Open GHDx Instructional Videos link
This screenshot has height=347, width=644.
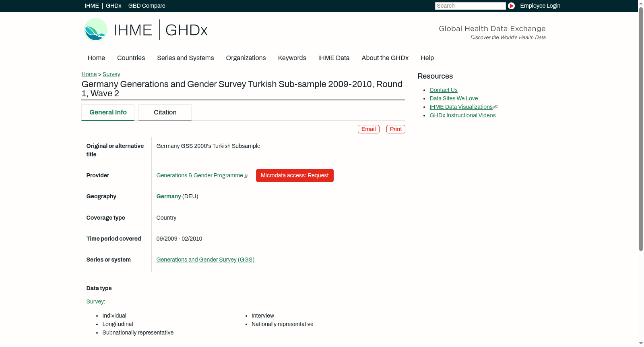click(x=462, y=115)
